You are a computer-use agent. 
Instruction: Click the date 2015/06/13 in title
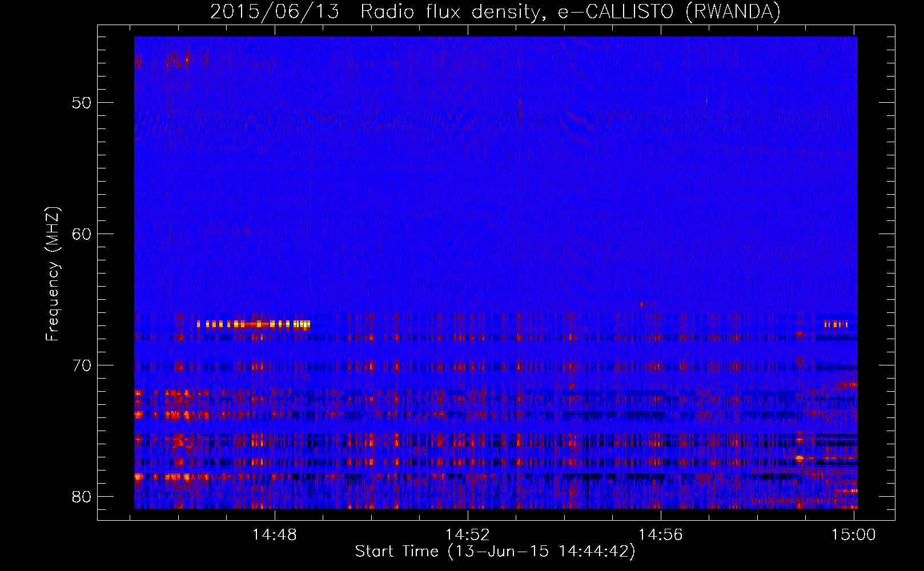pyautogui.click(x=275, y=11)
